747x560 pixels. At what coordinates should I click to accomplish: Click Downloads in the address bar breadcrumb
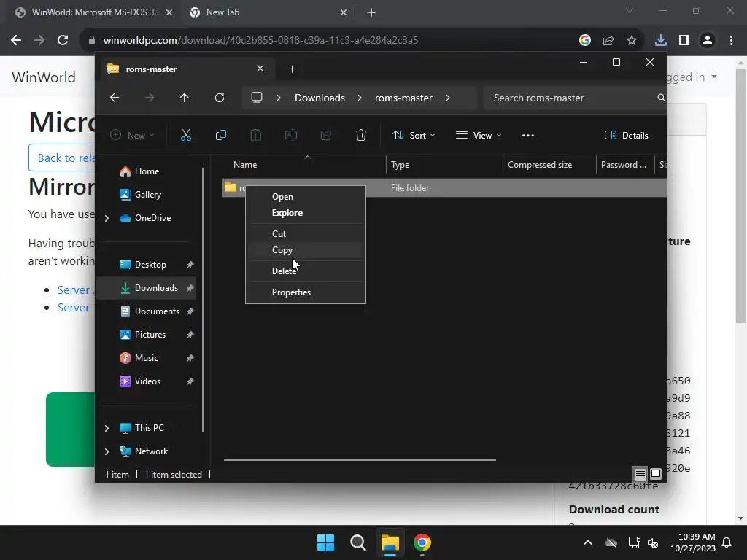click(320, 98)
